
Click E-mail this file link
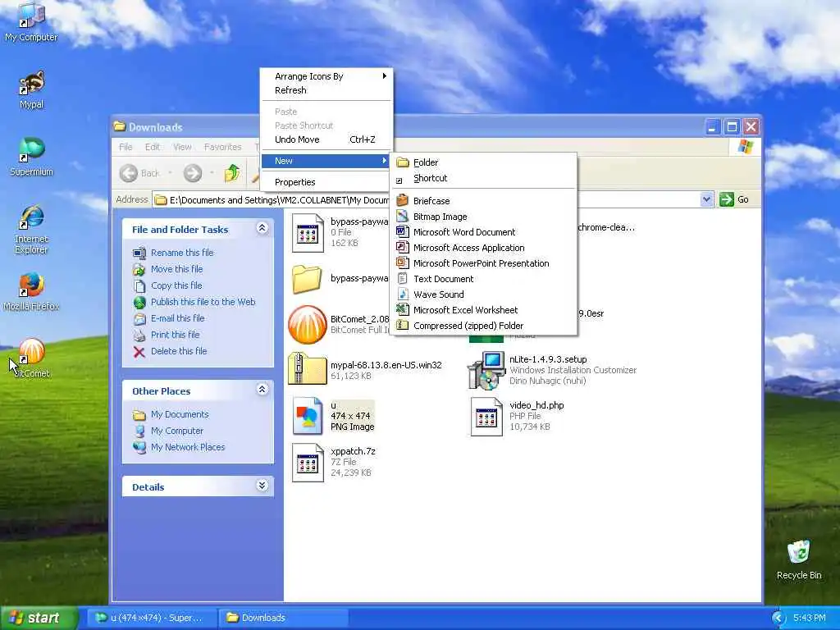coord(177,318)
